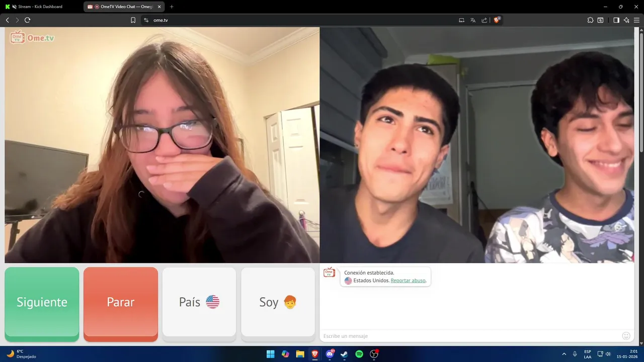The height and width of the screenshot is (362, 644).
Task: Open the ESP LAA language switcher
Action: pos(588,354)
